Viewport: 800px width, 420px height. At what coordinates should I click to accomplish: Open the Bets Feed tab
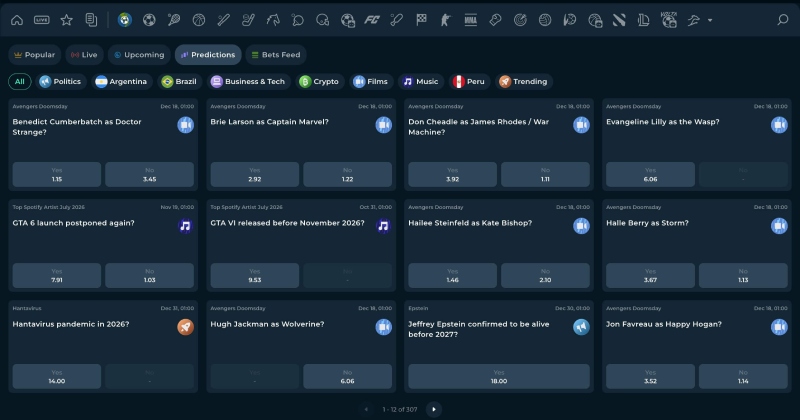[276, 55]
